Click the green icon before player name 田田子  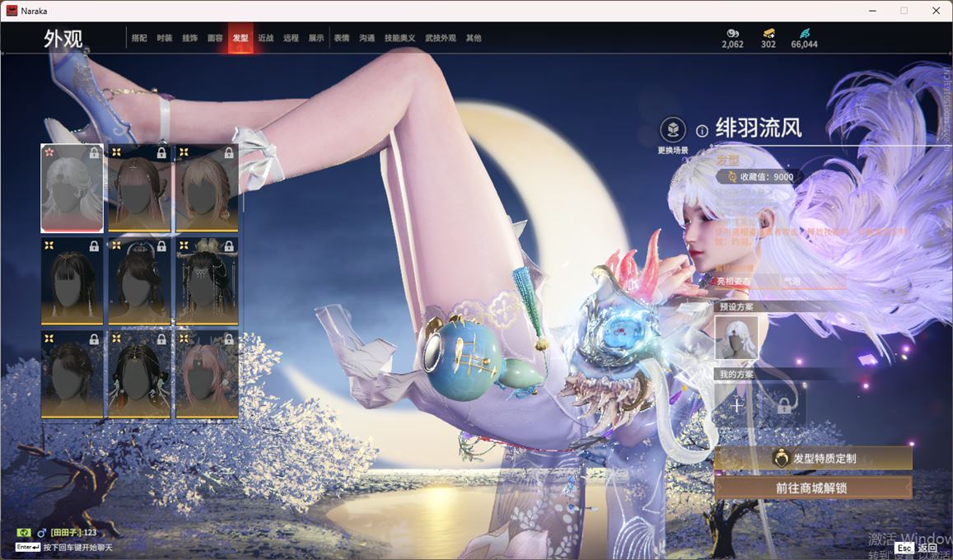pos(24,533)
